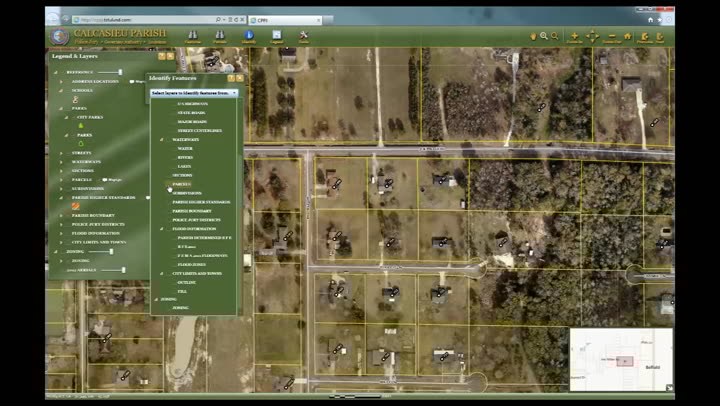Click Maptips icon beside Address Locations
This screenshot has height=406, width=720.
(x=133, y=81)
